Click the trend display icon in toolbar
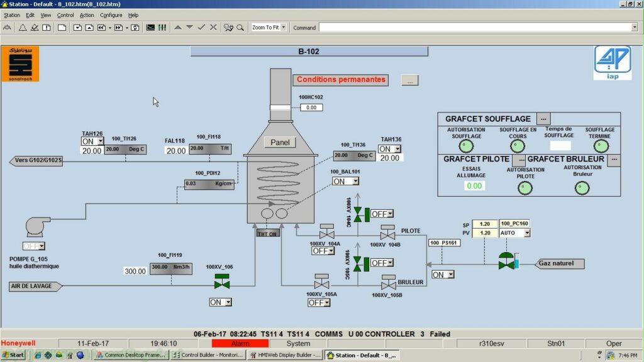 tap(150, 28)
